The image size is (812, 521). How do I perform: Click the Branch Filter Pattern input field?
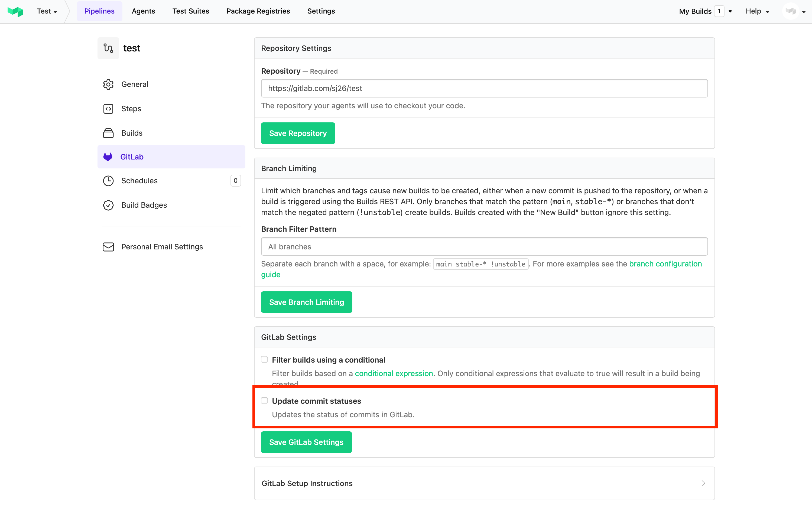[x=484, y=247]
